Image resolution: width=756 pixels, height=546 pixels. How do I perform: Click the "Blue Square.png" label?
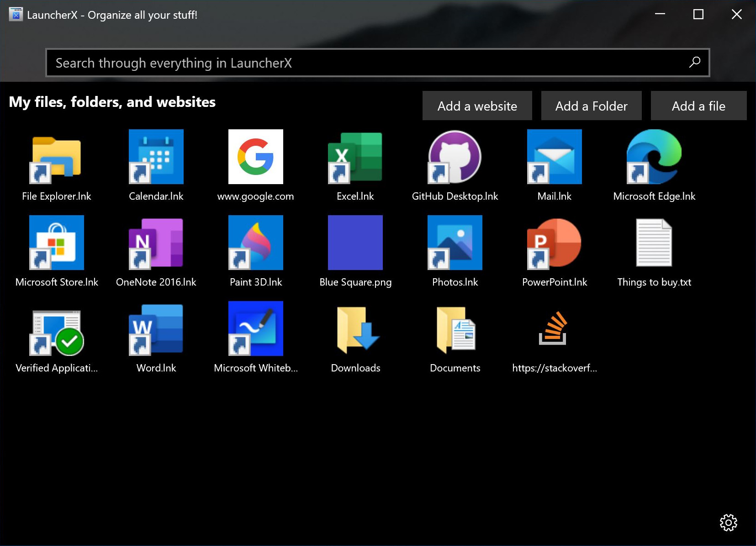point(355,282)
